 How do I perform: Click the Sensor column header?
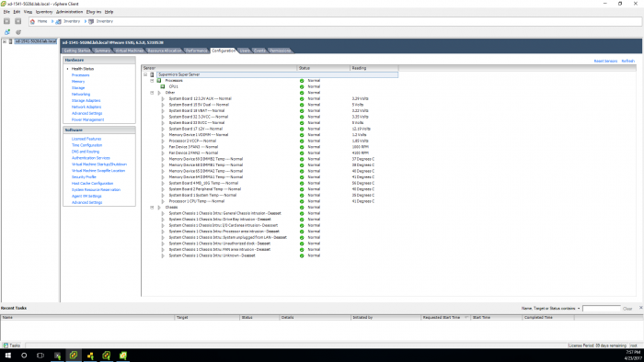(x=219, y=68)
